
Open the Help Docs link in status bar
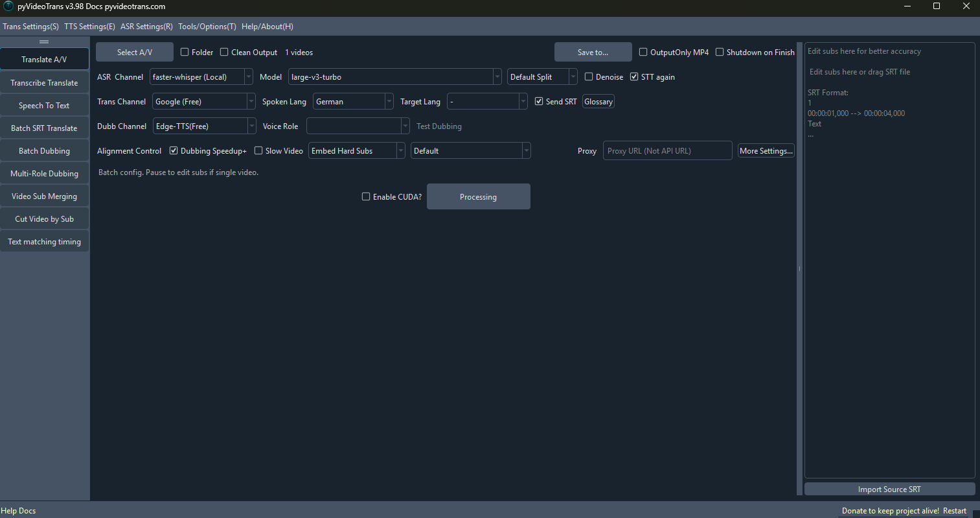point(18,511)
